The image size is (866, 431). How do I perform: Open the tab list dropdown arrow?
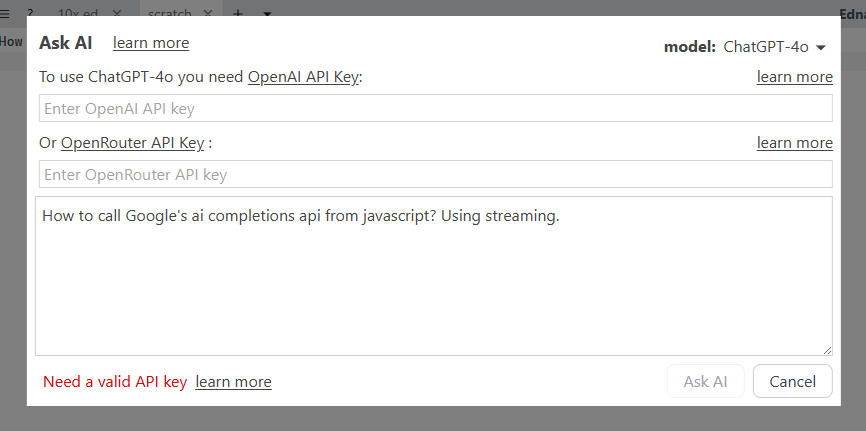267,13
